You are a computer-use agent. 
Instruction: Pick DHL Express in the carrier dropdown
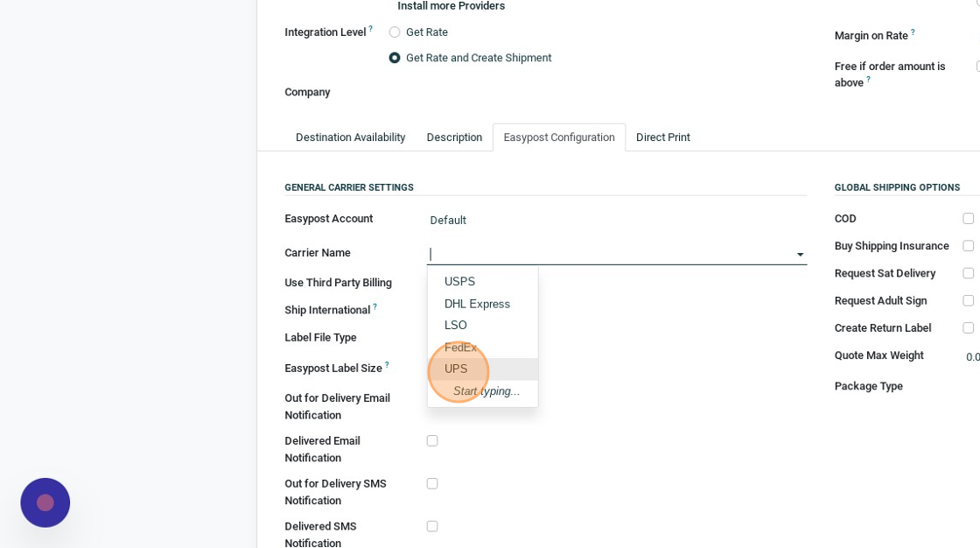coord(477,304)
